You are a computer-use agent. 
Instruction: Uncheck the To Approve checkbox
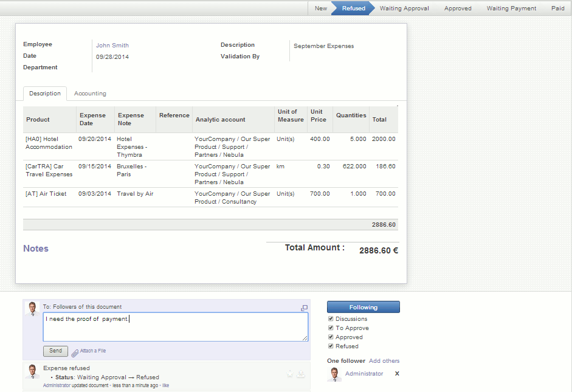(x=331, y=328)
